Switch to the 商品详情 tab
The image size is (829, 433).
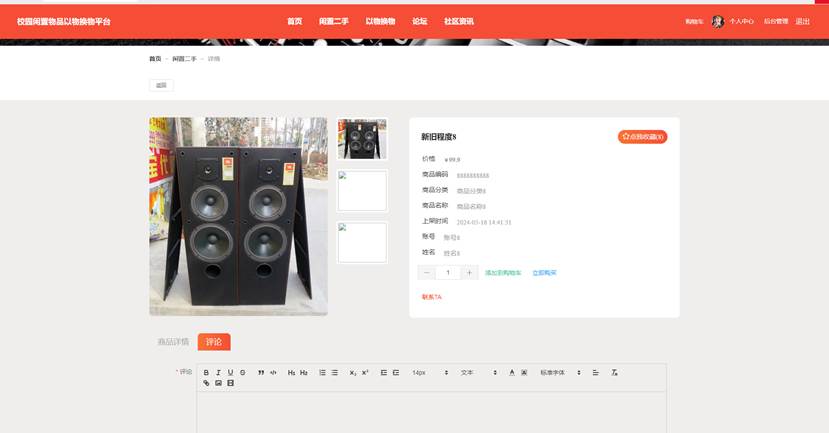[173, 342]
